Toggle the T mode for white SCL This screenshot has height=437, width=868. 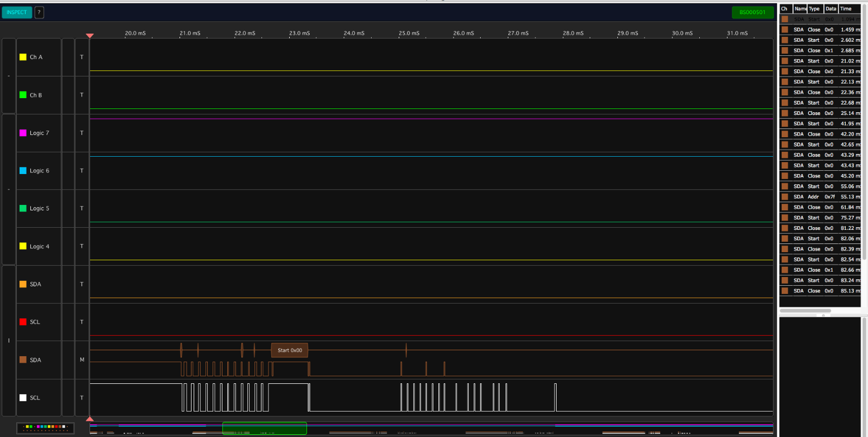(x=82, y=397)
